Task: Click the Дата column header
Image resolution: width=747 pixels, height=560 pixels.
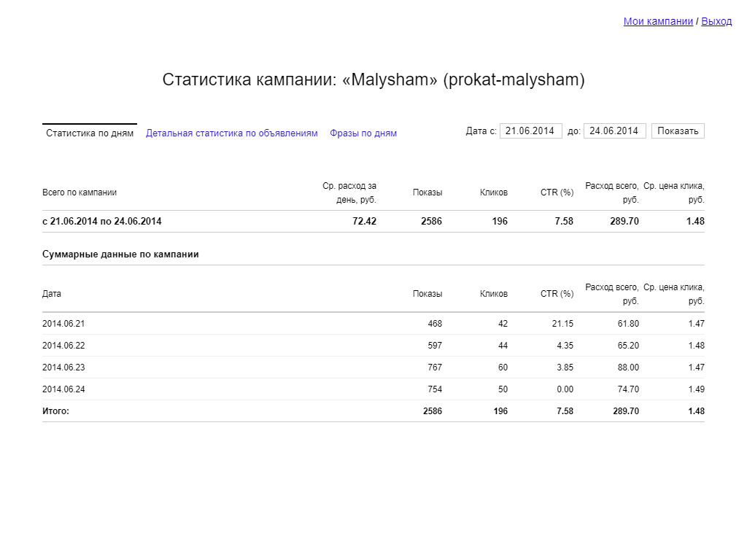Action: pyautogui.click(x=52, y=294)
